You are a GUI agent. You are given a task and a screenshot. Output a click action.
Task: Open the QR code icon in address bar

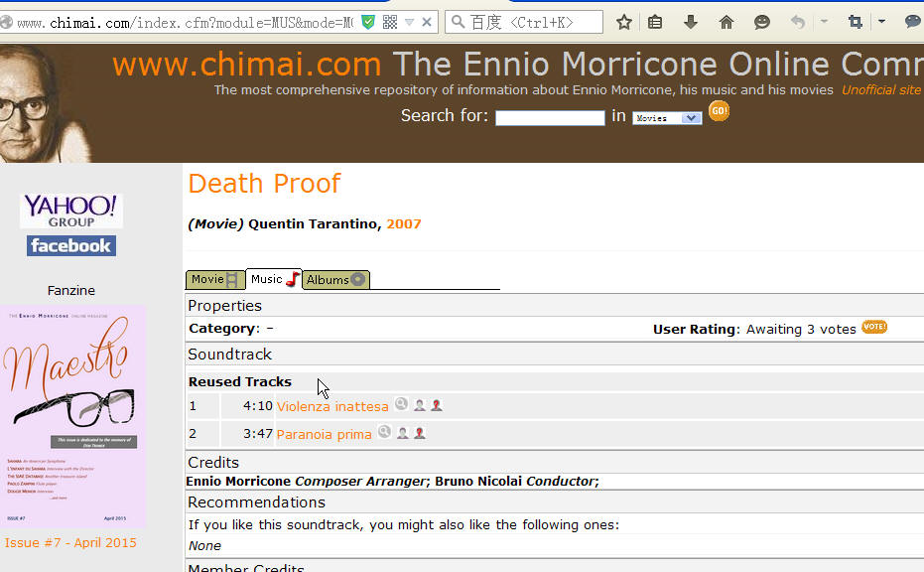click(x=390, y=23)
